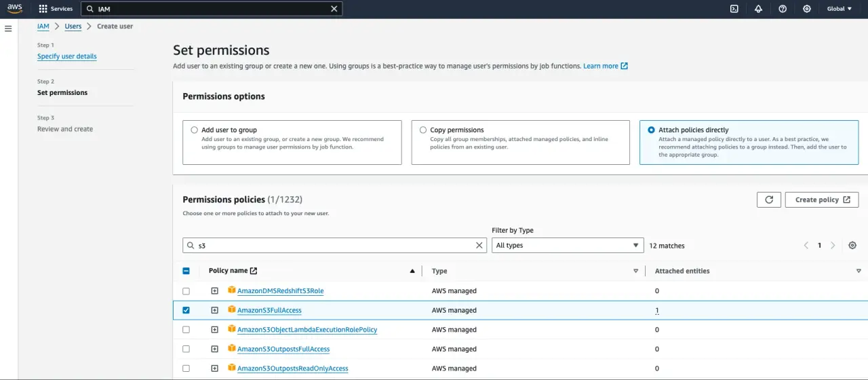Click the attached entities count for AmazonS3FullAccess
The width and height of the screenshot is (868, 380).
click(x=656, y=310)
